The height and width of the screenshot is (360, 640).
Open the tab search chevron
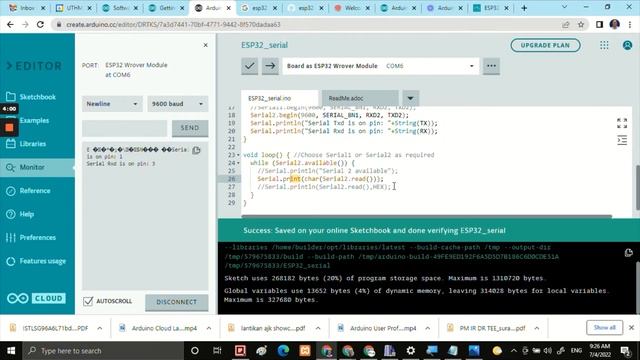point(564,7)
